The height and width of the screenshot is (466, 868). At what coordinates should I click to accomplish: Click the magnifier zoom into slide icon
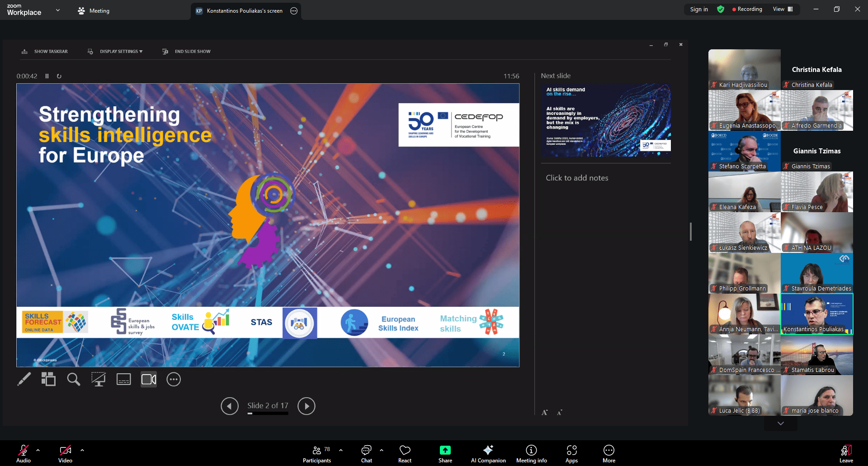[73, 379]
